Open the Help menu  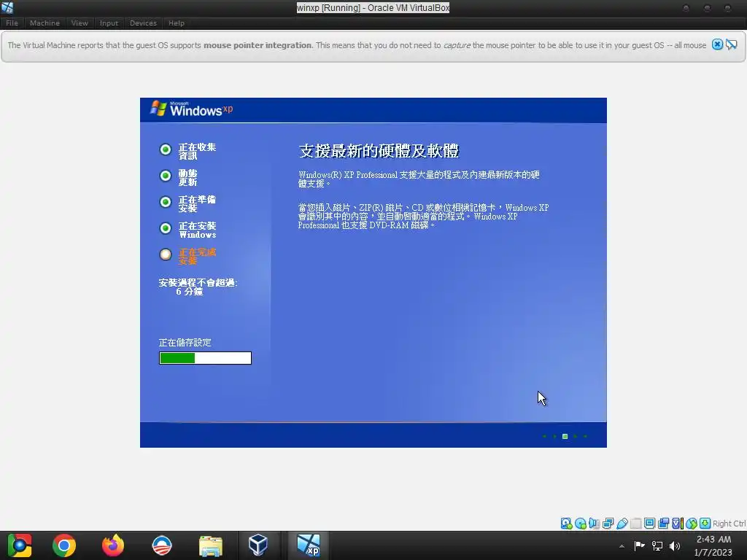point(177,23)
